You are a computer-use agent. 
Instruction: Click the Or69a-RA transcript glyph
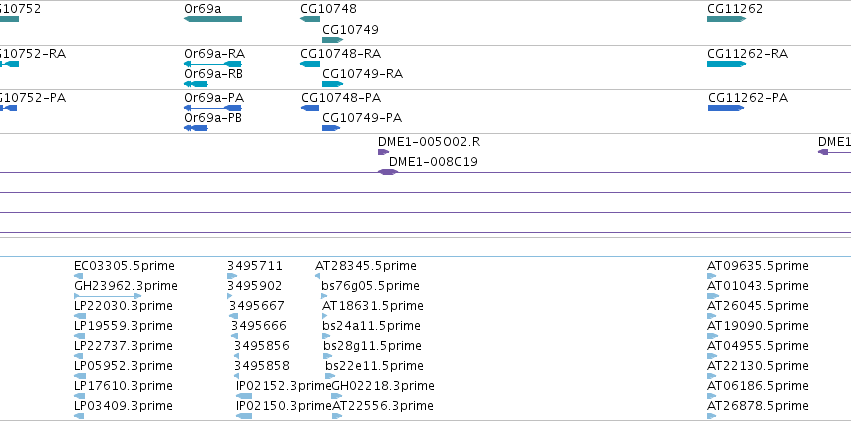point(213,64)
